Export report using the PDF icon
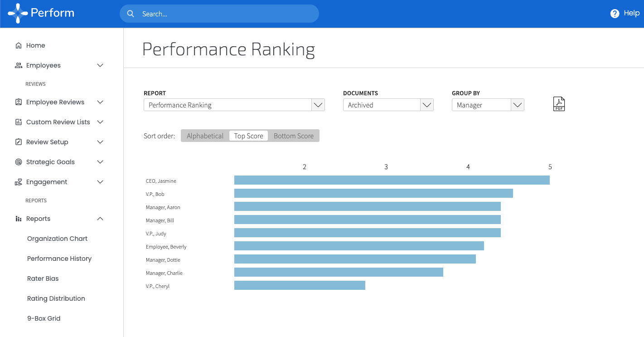Viewport: 644px width, 337px height. 559,104
